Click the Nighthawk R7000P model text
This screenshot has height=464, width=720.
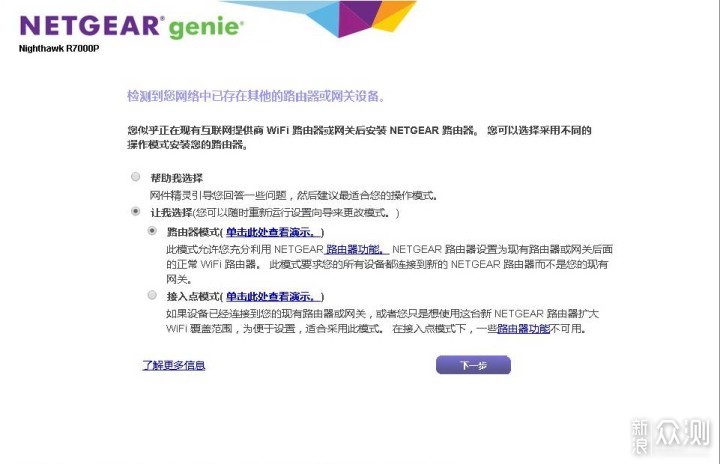pyautogui.click(x=59, y=49)
